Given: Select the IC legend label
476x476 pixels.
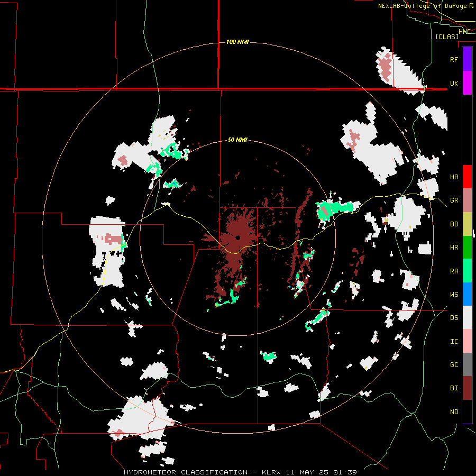Looking at the screenshot, I should (x=454, y=342).
